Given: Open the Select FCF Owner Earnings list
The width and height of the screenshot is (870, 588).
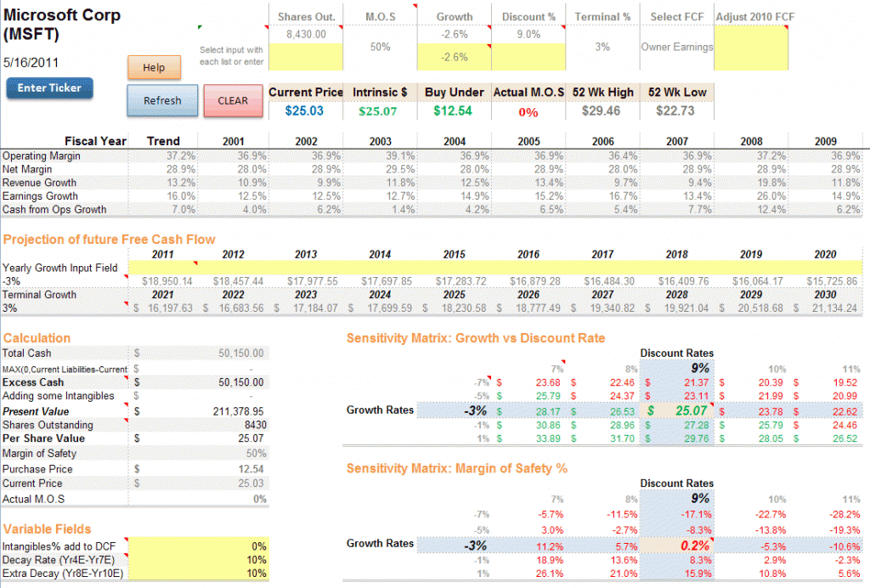Looking at the screenshot, I should click(x=677, y=47).
